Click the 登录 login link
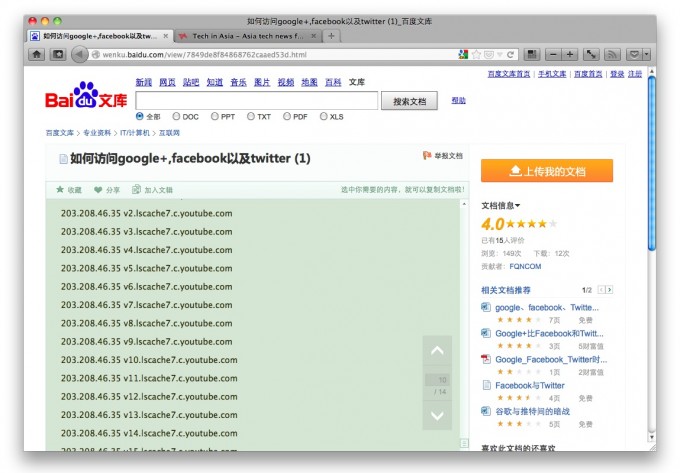Screen dimensions: 680x473 617,74
